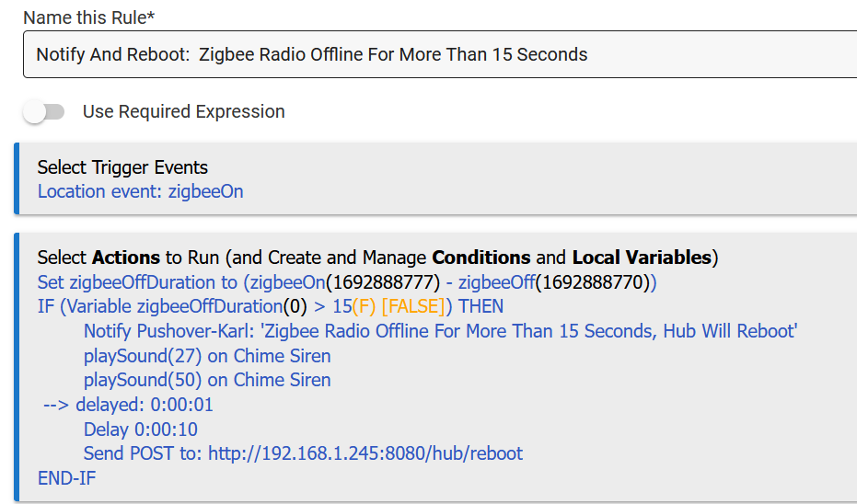Viewport: 857px width, 504px height.
Task: Click the Use Required Expression label
Action: point(183,112)
